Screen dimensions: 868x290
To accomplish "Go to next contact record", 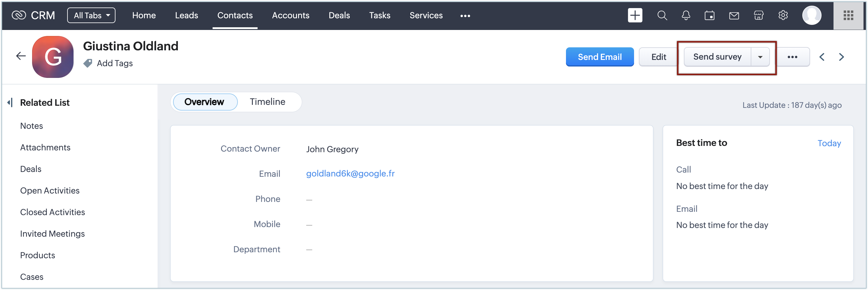I will tap(841, 57).
